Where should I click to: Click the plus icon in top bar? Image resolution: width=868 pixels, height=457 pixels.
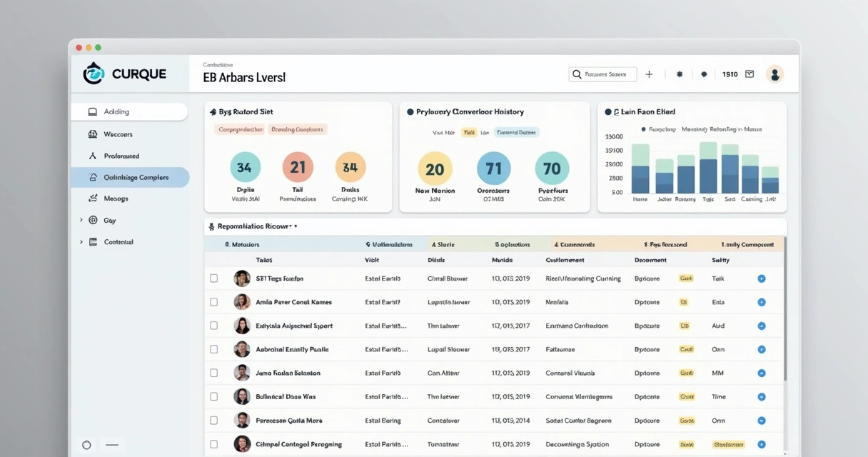[649, 74]
